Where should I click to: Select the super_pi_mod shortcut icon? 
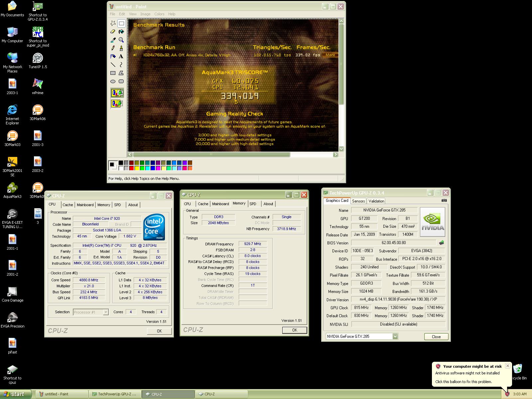click(x=38, y=37)
